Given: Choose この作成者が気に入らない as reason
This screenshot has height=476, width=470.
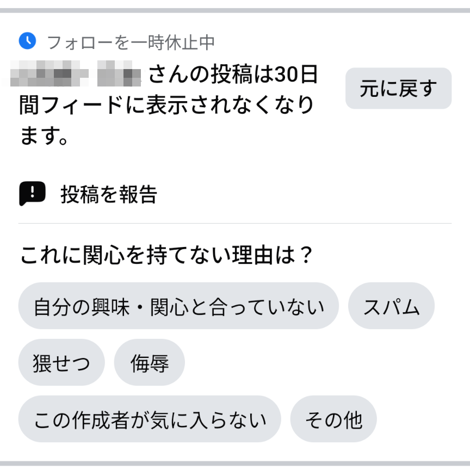Looking at the screenshot, I should pos(150,419).
